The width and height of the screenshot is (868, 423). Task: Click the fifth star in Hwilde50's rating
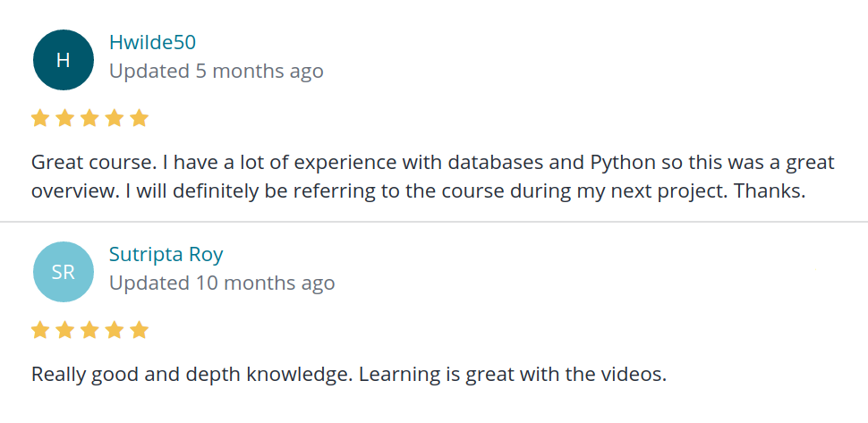[139, 118]
